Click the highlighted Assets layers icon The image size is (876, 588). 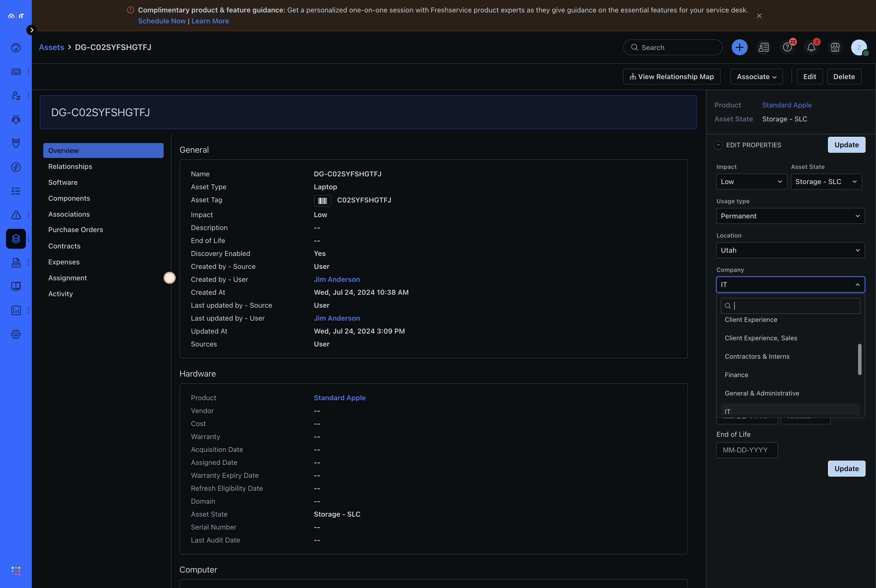pos(16,239)
